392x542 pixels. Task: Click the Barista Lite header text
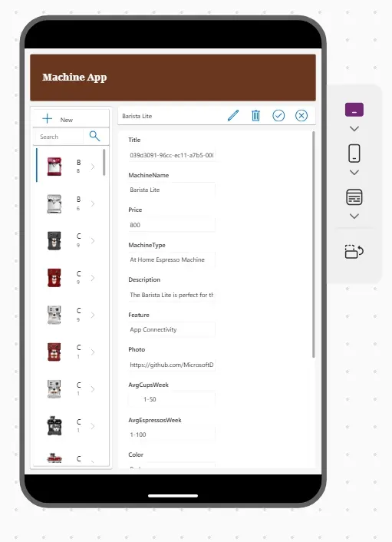(137, 116)
